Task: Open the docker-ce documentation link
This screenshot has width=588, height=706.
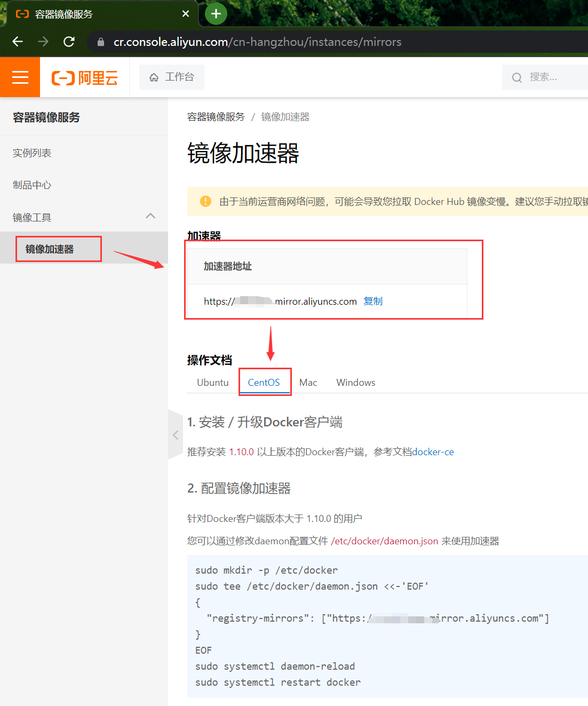Action: (433, 452)
